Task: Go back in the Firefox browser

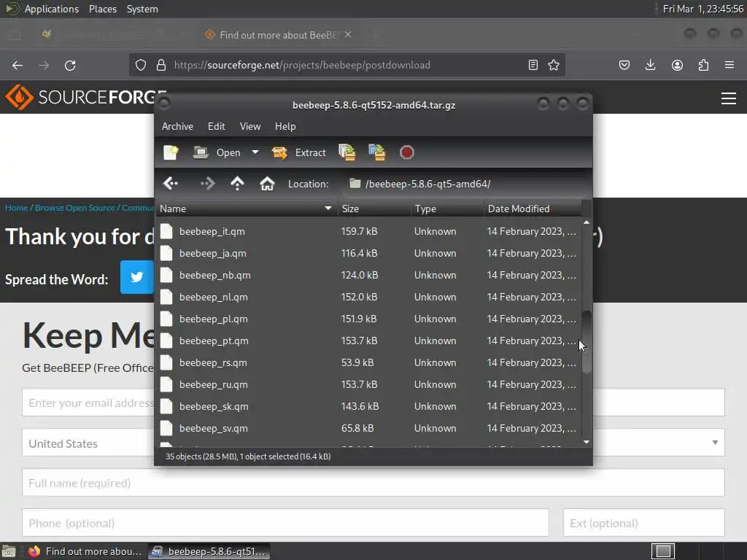Action: point(18,65)
